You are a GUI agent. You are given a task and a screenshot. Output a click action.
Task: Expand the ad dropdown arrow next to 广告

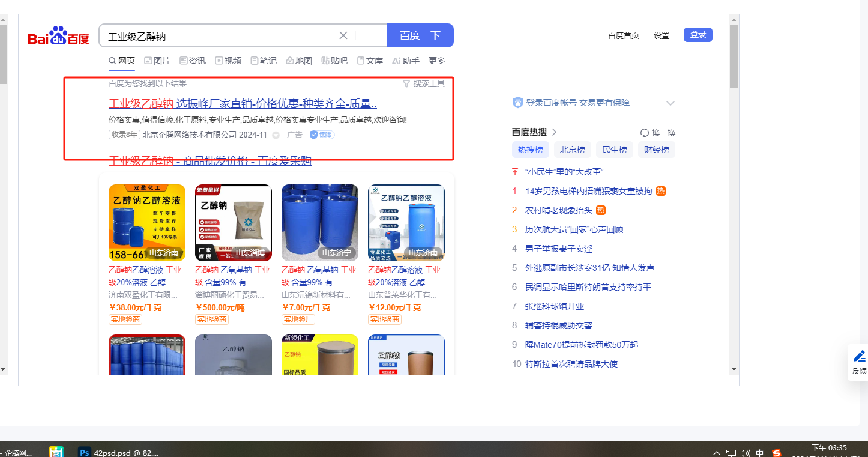pyautogui.click(x=276, y=135)
